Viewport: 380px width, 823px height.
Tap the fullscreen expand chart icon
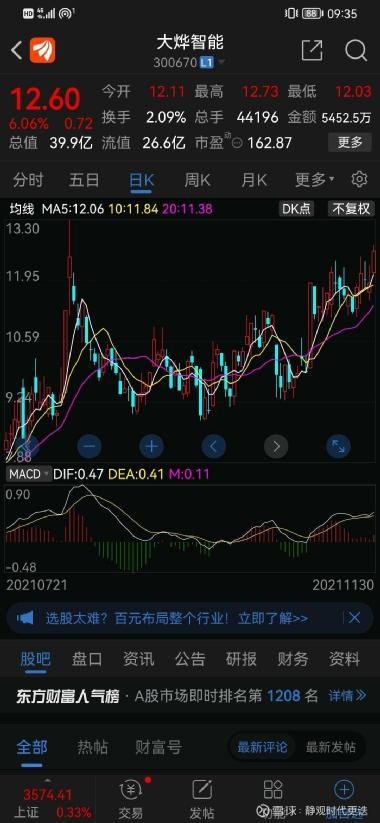[x=339, y=447]
